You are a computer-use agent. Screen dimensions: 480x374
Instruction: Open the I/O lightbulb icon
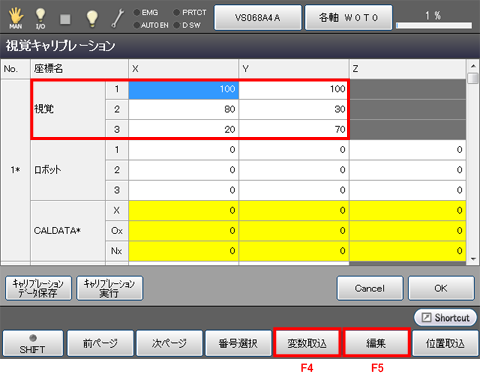[40, 19]
